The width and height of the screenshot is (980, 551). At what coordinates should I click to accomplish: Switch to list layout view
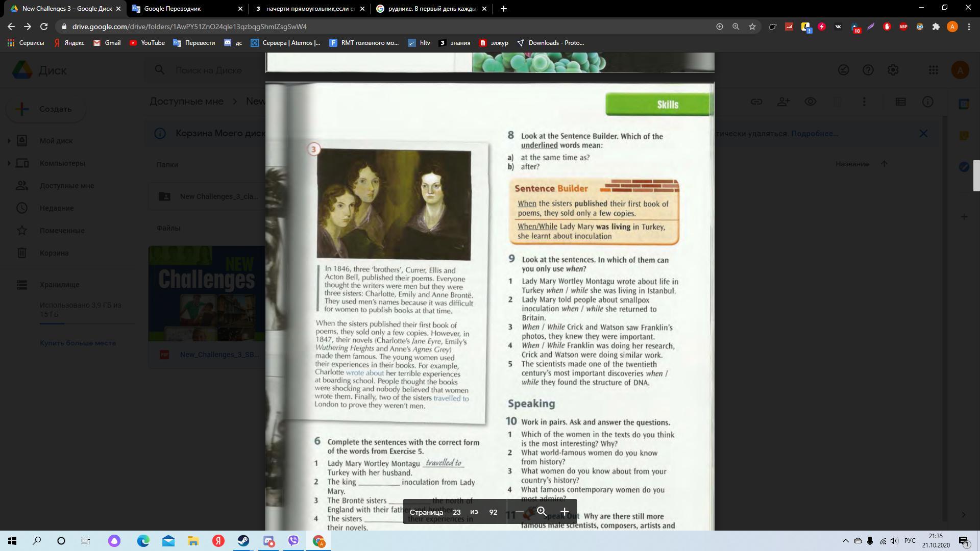(x=900, y=102)
